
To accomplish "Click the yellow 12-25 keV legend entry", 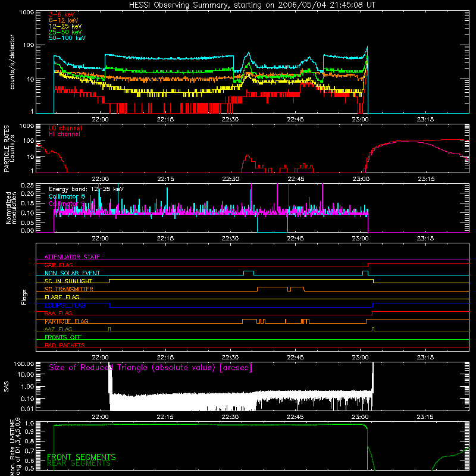I will point(65,26).
